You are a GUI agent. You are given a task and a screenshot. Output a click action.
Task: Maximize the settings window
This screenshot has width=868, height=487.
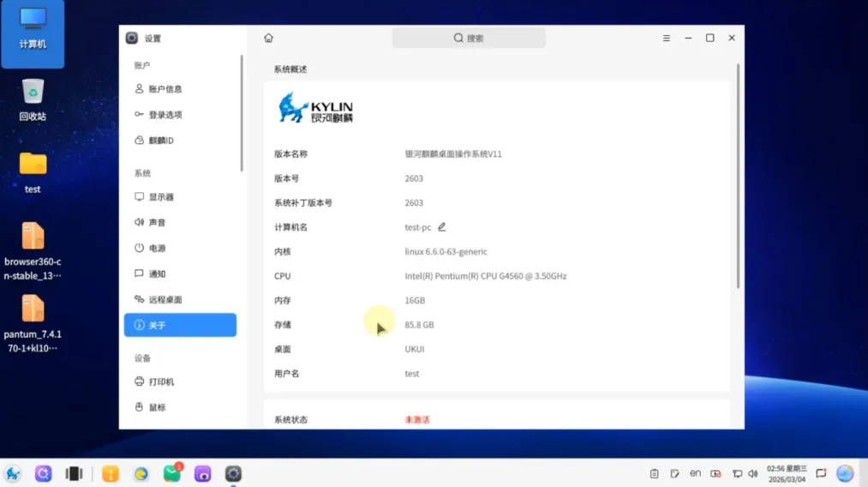pyautogui.click(x=709, y=38)
